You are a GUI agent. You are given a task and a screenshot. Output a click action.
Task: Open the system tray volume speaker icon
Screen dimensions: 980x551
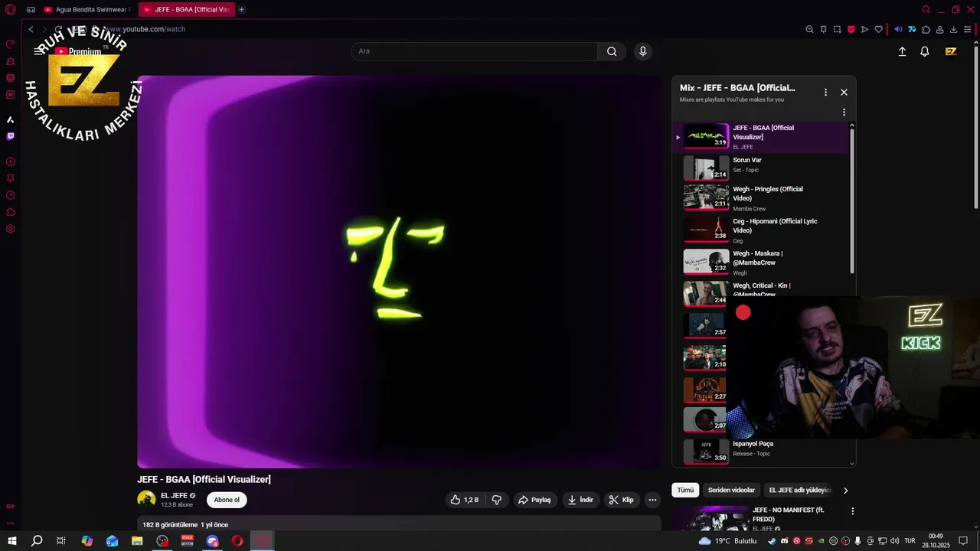(x=894, y=541)
